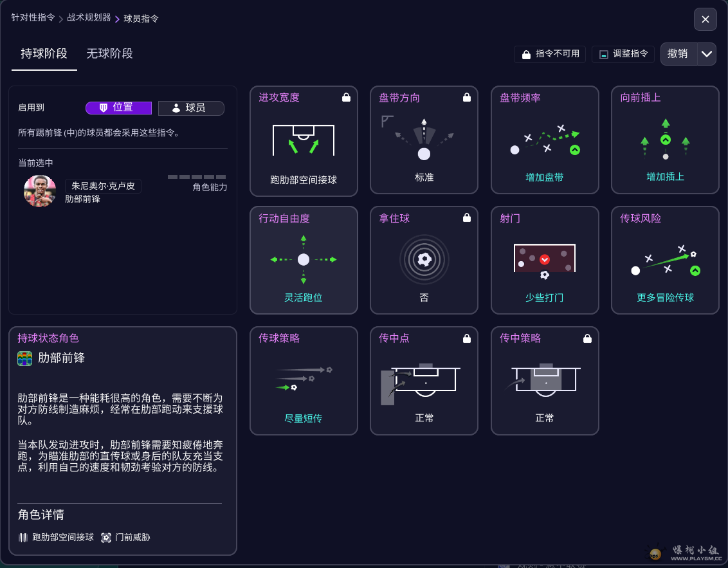Click the locked 进攻宽度 attack width card
Screen dimensions: 728x568
(x=304, y=140)
